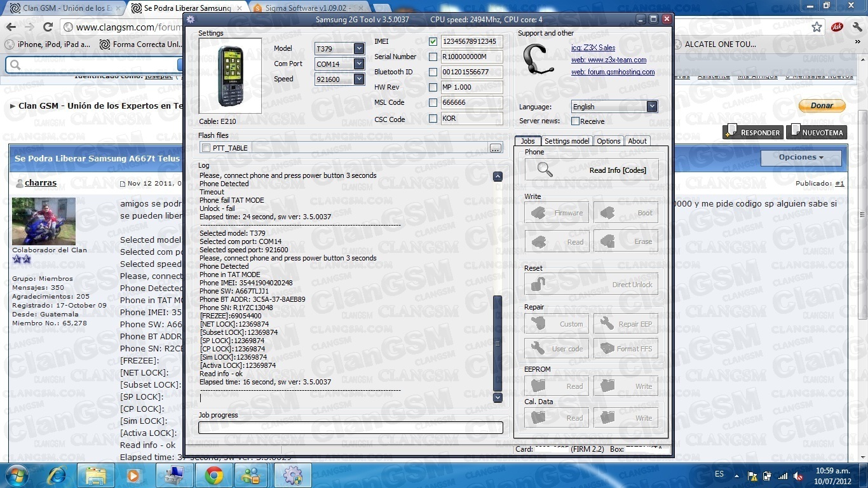The image size is (868, 488).
Task: Click the MSL Code input field
Action: [471, 102]
